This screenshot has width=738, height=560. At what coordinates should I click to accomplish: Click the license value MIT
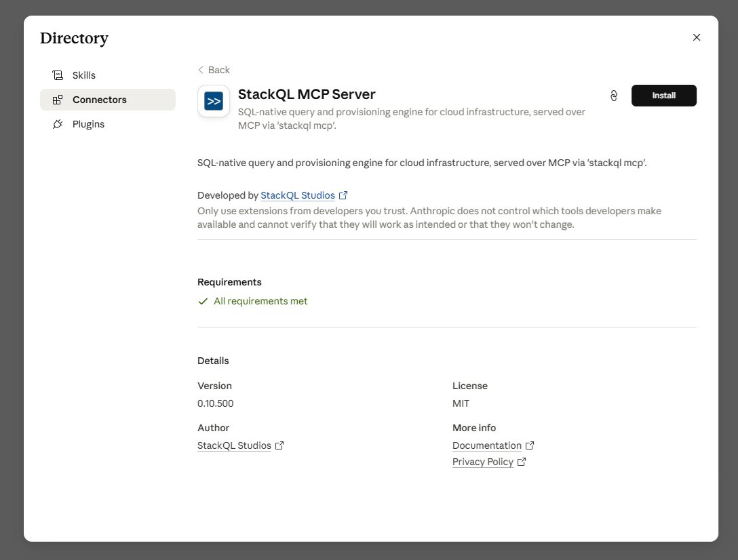461,403
